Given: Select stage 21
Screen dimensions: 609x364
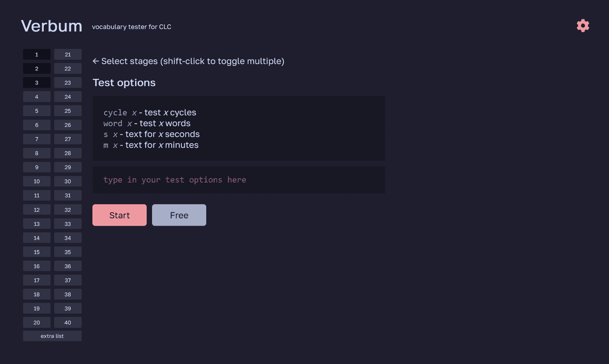Looking at the screenshot, I should pos(68,55).
